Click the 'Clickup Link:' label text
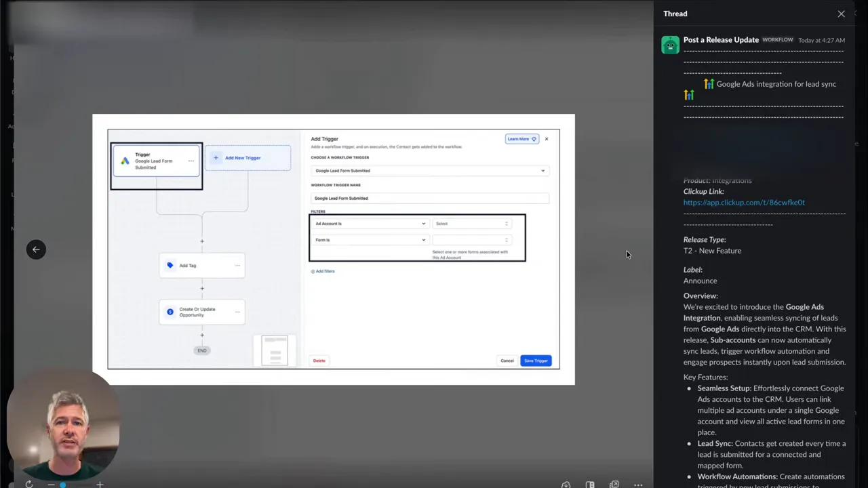This screenshot has width=868, height=488. 704,191
